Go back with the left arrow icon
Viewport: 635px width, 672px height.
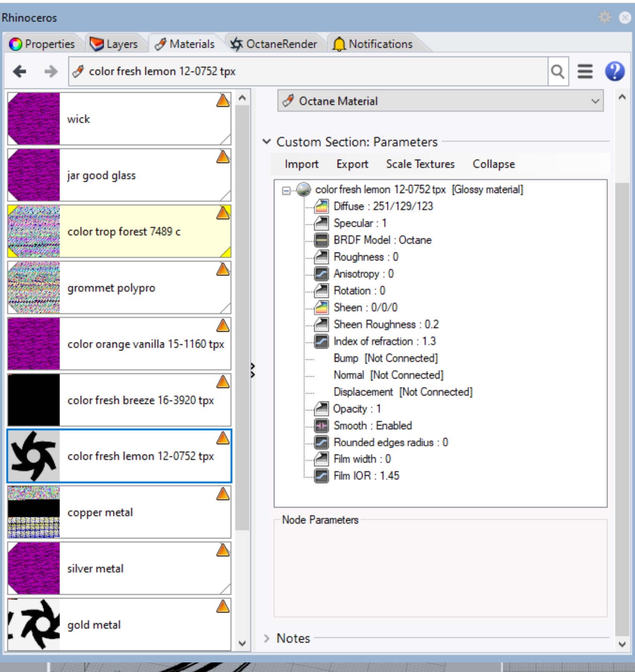[x=20, y=72]
